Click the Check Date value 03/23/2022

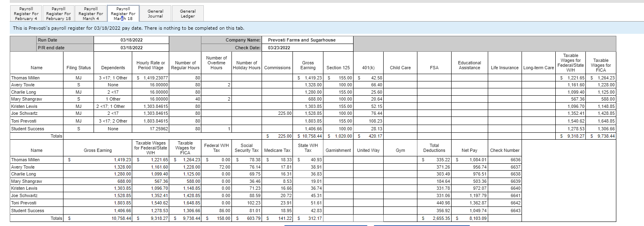pyautogui.click(x=279, y=48)
